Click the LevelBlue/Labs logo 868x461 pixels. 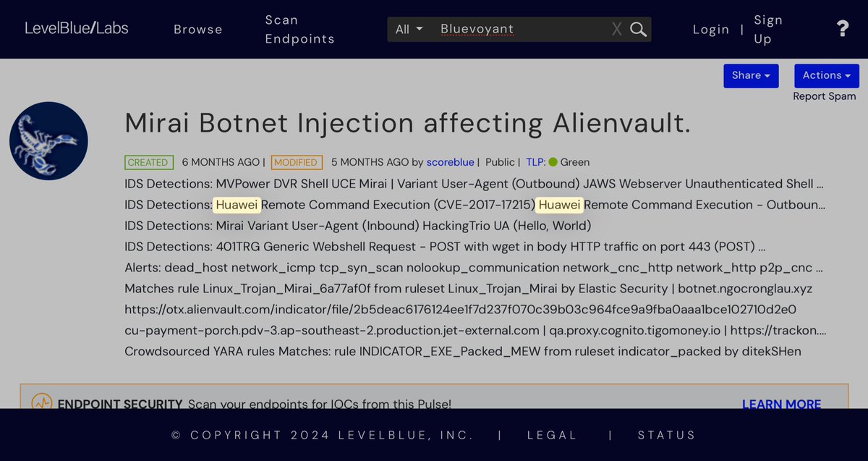coord(77,28)
